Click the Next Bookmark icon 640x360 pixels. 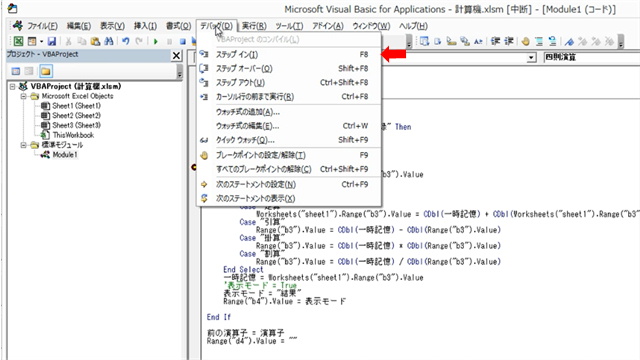point(583,41)
